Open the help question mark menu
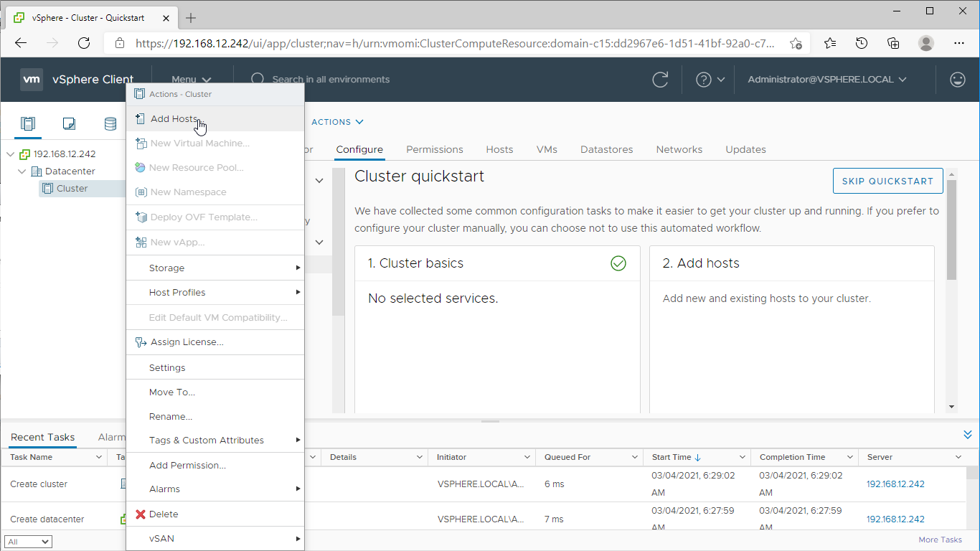980x551 pixels. tap(710, 80)
